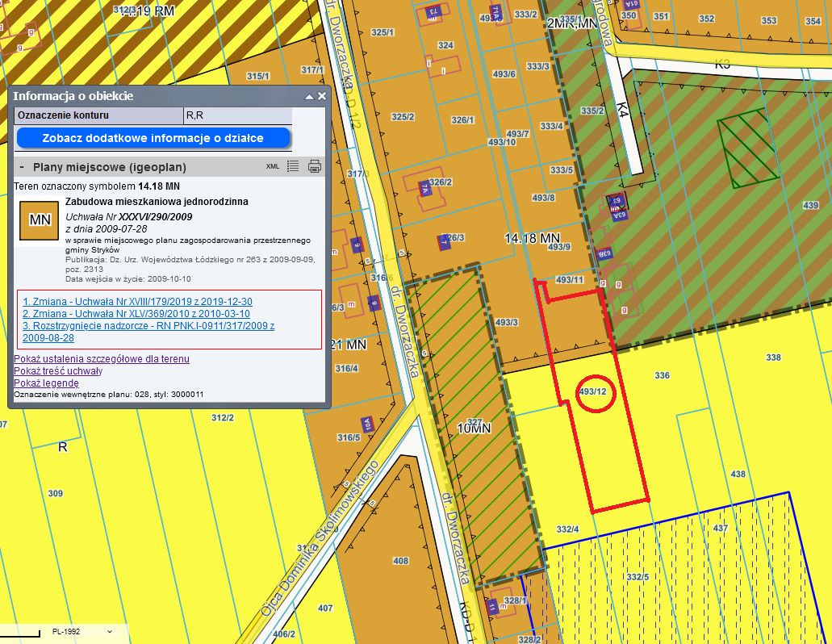832x644 pixels.
Task: Click the Ojca Dominika Skolimowskiego street label
Action: (x=320, y=538)
